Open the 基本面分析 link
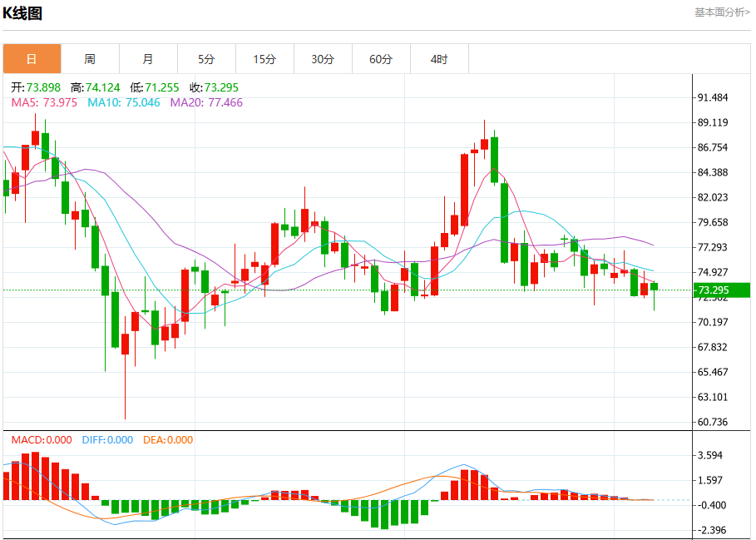The height and width of the screenshot is (540, 756). click(722, 12)
